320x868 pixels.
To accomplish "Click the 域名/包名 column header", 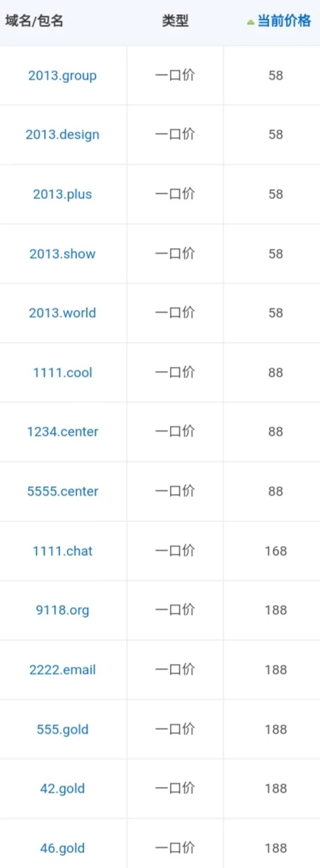I will pyautogui.click(x=34, y=21).
